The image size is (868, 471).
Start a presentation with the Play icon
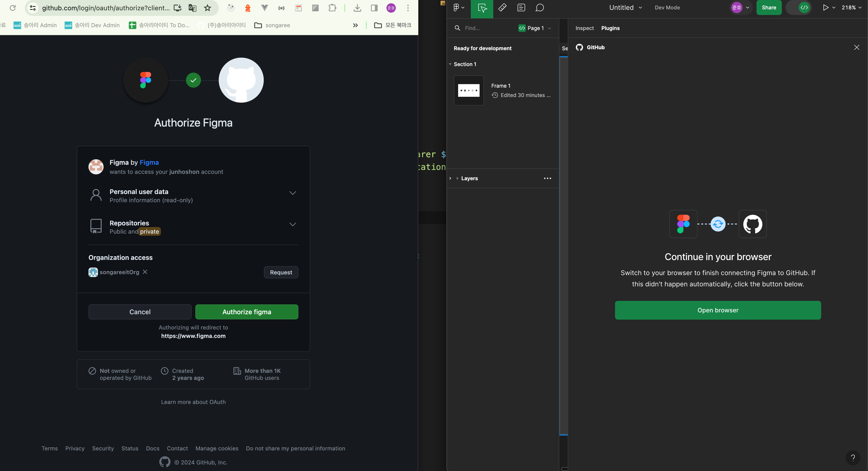point(826,7)
